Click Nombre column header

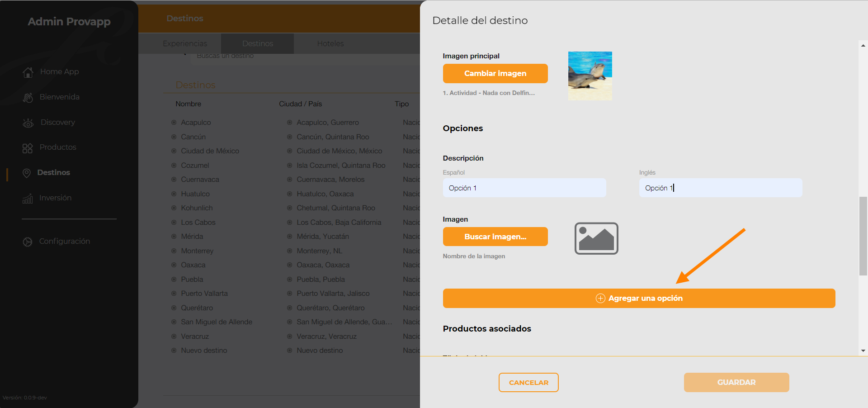(189, 104)
